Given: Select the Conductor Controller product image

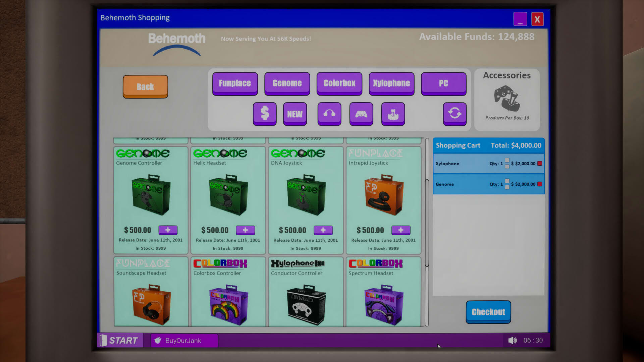Looking at the screenshot, I should pos(306,304).
